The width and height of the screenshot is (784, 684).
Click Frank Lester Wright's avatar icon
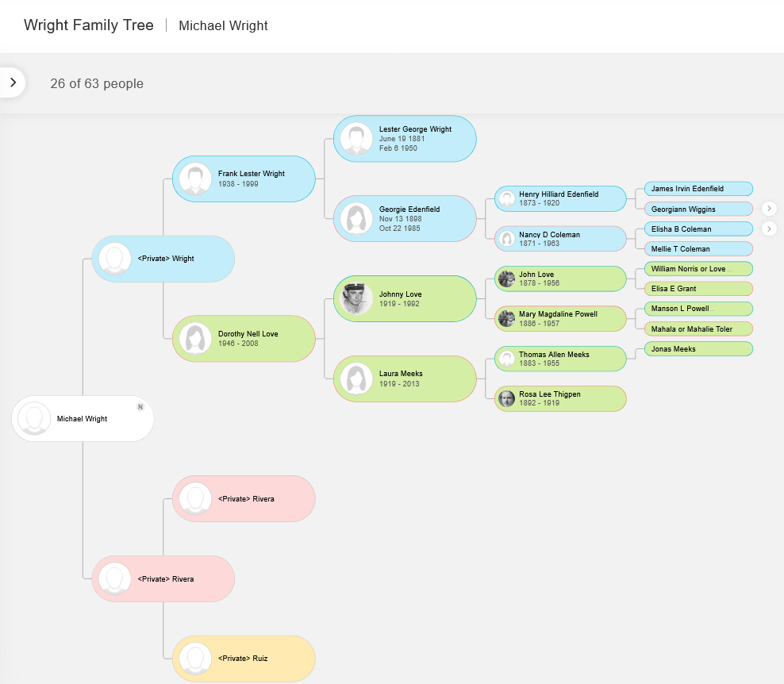click(x=195, y=179)
